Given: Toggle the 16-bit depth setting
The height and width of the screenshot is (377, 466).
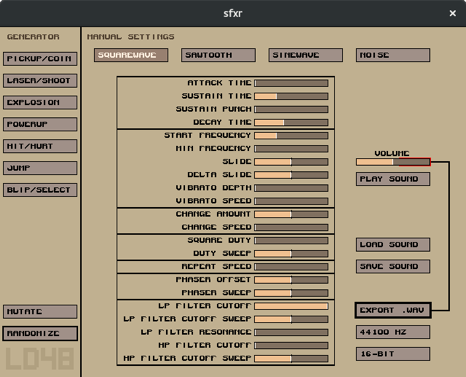Looking at the screenshot, I should pos(393,354).
